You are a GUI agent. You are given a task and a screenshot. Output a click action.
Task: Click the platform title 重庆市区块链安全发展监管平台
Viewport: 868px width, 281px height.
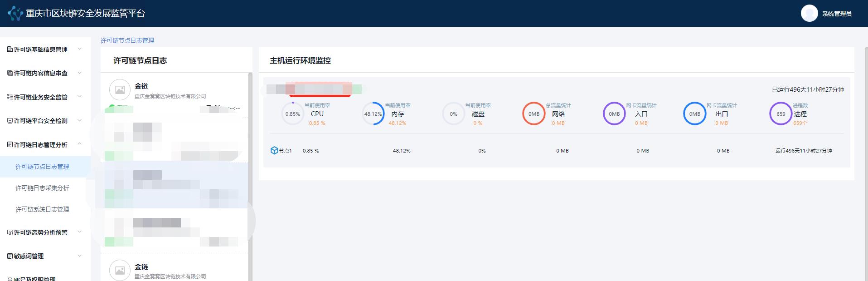[85, 14]
